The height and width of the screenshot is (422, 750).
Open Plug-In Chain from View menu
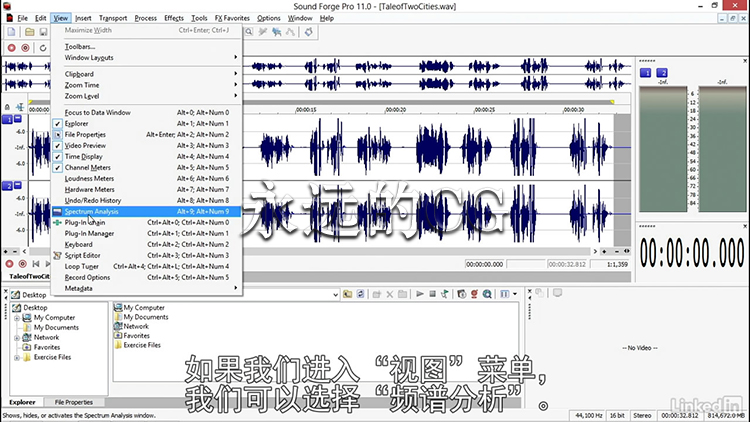146,222
